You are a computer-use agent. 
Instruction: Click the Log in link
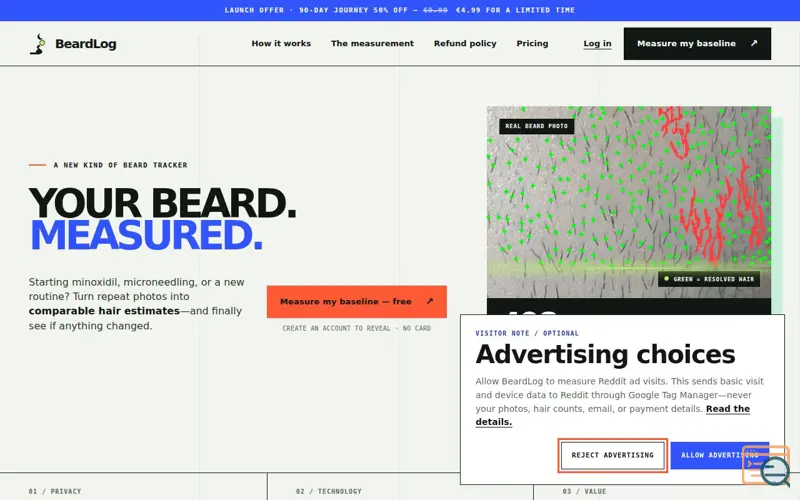pos(597,43)
